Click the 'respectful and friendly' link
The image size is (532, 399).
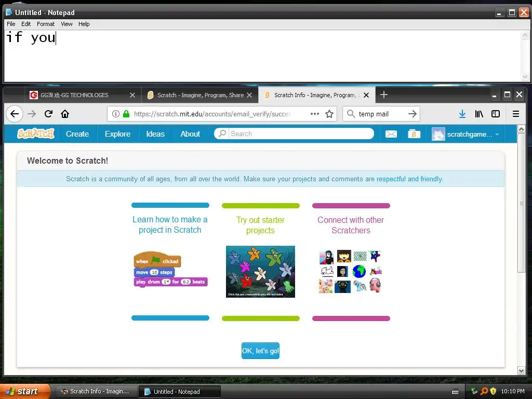pyautogui.click(x=409, y=179)
